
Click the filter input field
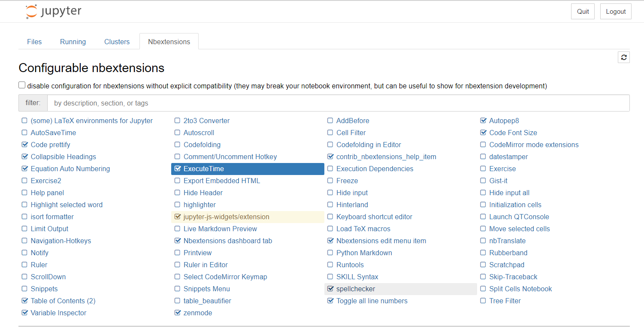(338, 103)
